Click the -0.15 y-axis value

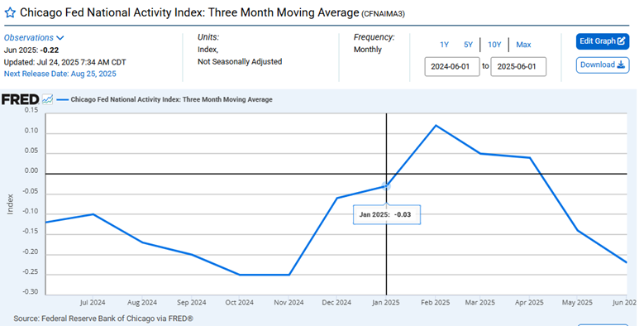(30, 232)
